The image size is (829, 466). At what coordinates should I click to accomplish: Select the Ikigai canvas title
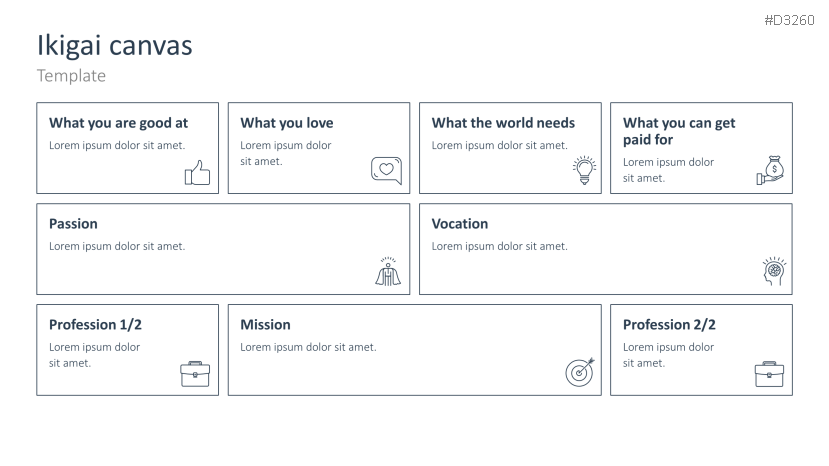115,45
